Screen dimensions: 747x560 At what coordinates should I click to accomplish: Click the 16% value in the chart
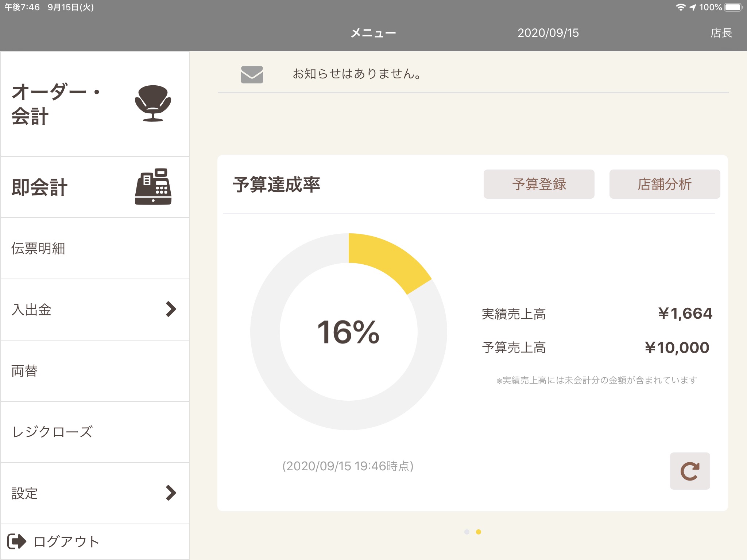348,332
